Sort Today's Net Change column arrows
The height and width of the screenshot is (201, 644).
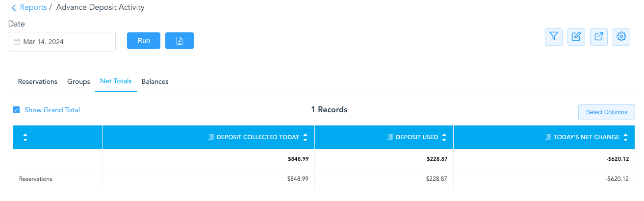coord(625,137)
